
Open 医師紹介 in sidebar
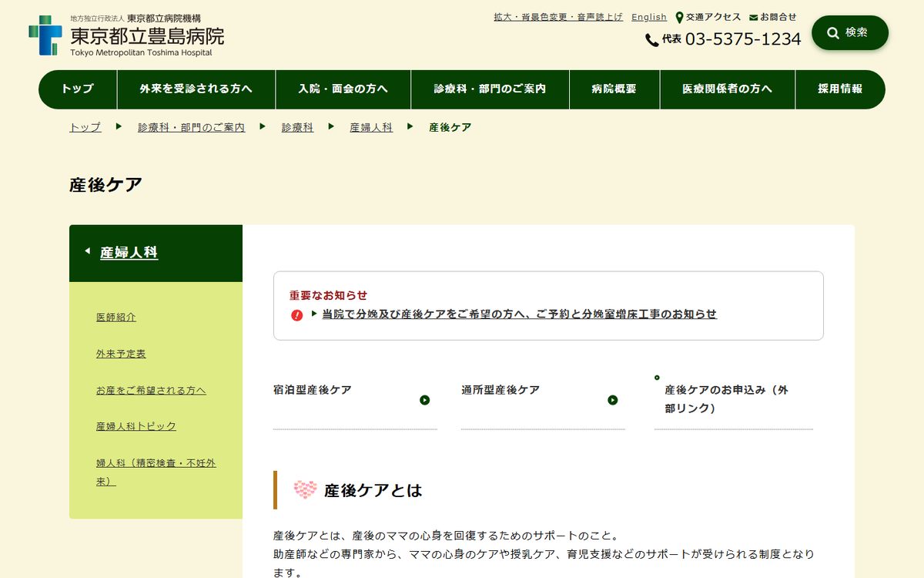(x=116, y=317)
